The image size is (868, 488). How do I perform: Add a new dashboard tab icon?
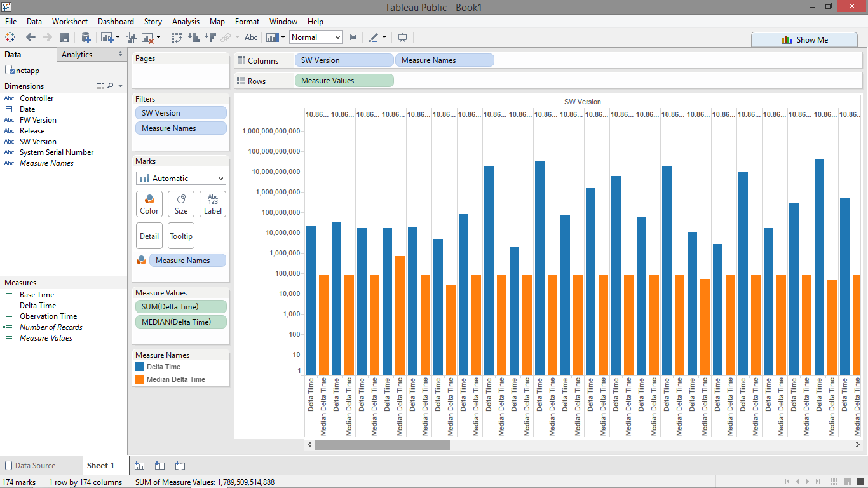(x=160, y=466)
